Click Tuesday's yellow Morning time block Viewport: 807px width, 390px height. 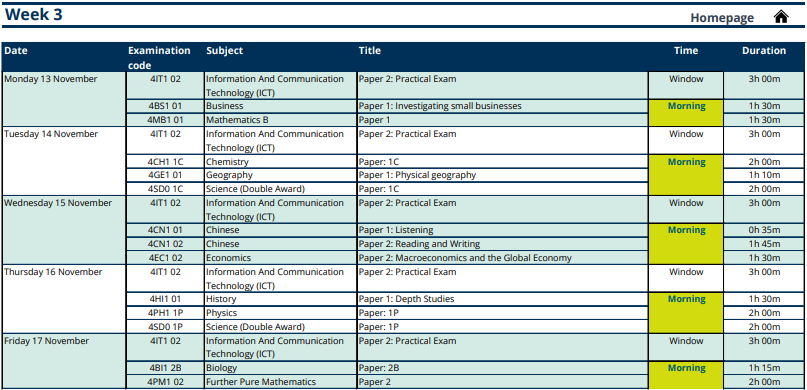[x=686, y=175]
